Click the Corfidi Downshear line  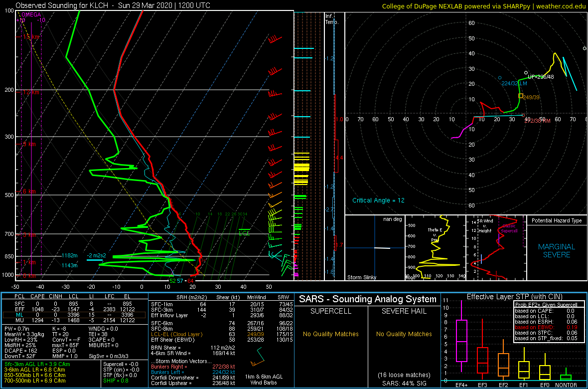click(x=193, y=378)
